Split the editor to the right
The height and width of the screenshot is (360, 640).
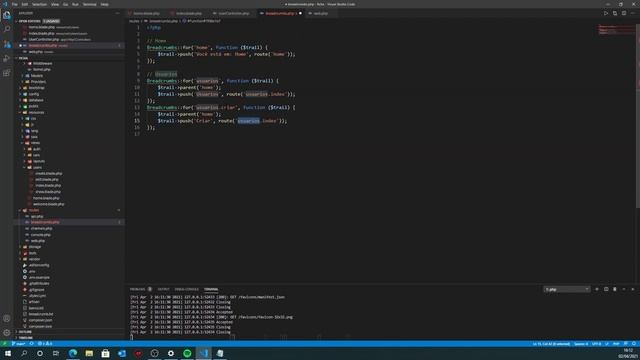[x=624, y=13]
